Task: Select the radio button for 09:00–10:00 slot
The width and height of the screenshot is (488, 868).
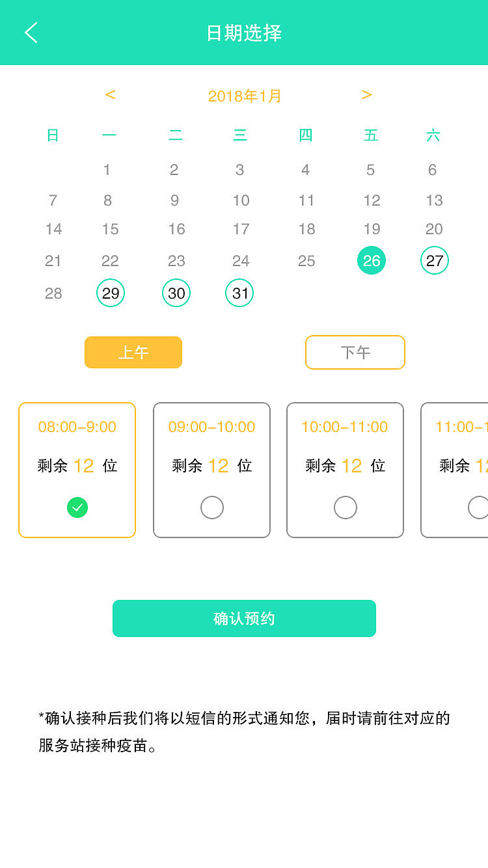Action: (211, 508)
